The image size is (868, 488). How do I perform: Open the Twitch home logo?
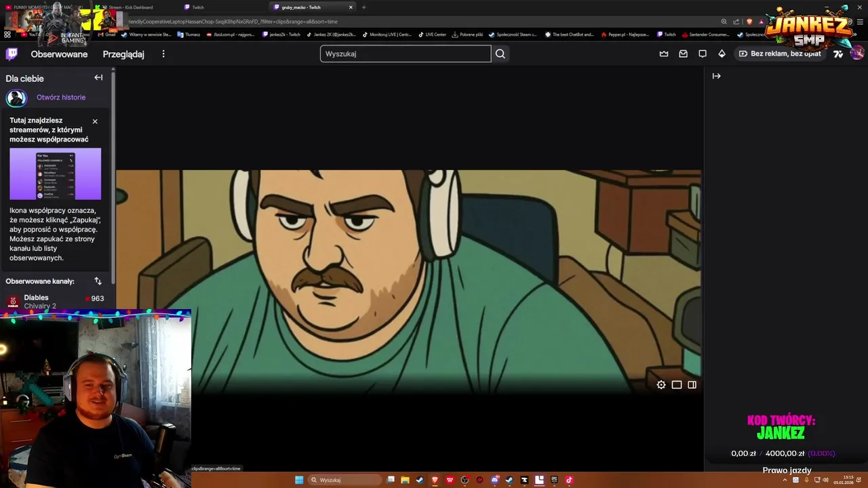pyautogui.click(x=12, y=54)
